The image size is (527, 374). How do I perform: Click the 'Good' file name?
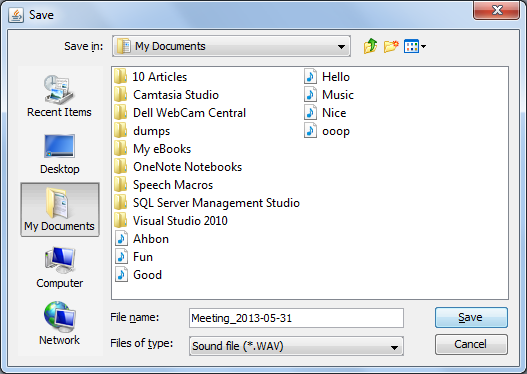pyautogui.click(x=147, y=275)
